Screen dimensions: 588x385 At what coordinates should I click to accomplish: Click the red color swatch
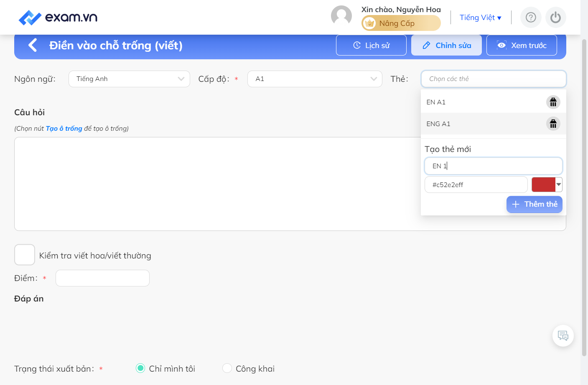point(543,185)
